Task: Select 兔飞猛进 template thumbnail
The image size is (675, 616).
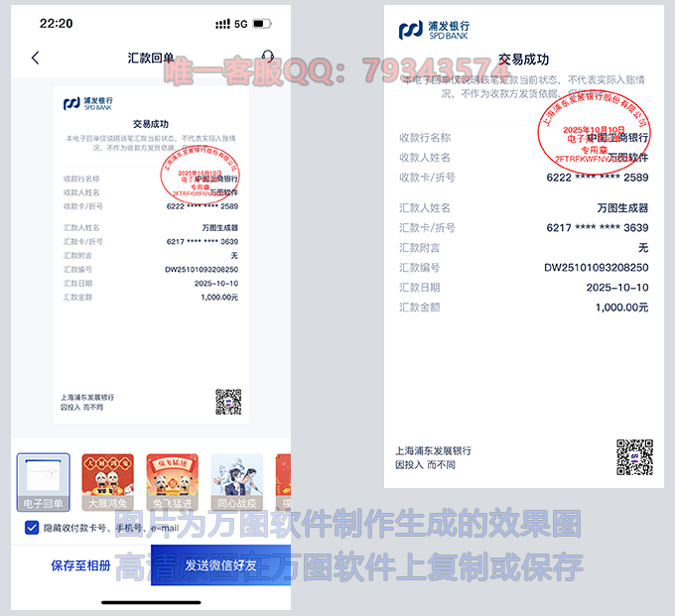Action: [172, 480]
